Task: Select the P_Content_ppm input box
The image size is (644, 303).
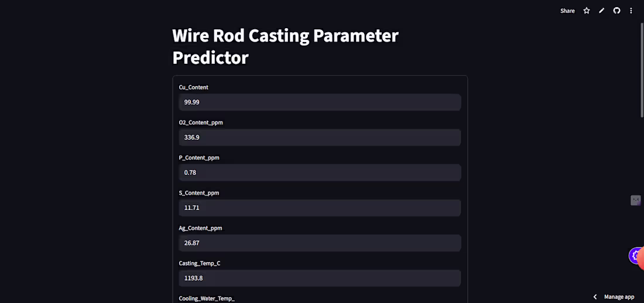Action: [320, 173]
